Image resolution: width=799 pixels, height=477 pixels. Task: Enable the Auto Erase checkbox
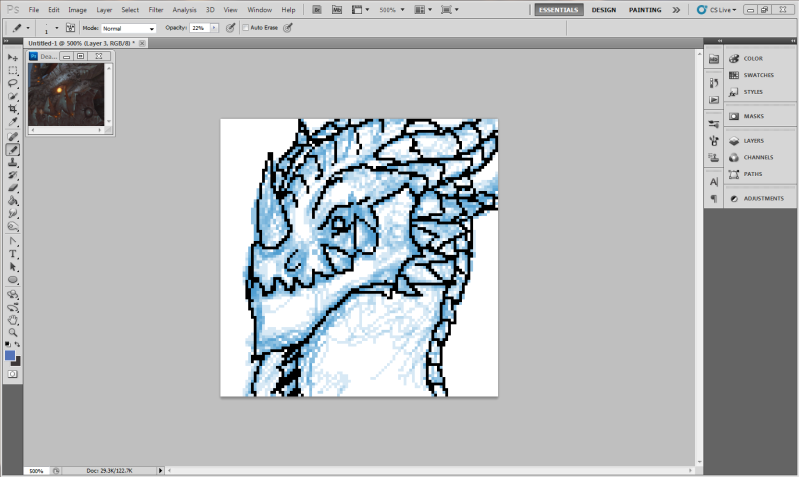coord(246,28)
